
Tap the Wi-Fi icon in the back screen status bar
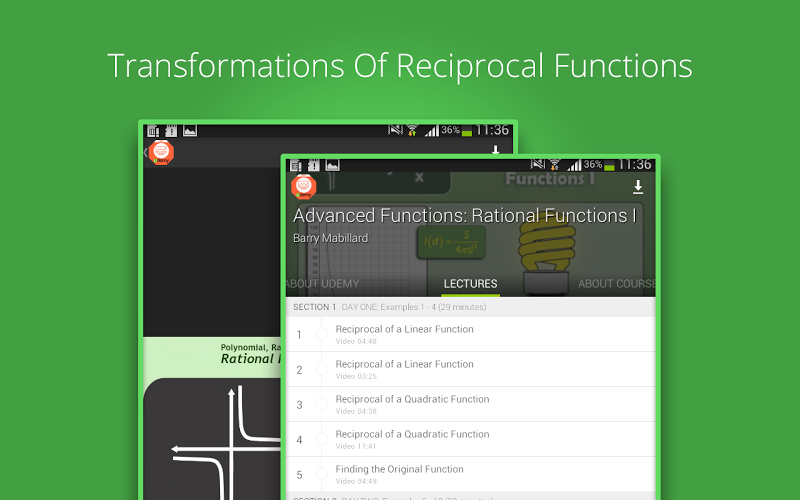point(412,131)
